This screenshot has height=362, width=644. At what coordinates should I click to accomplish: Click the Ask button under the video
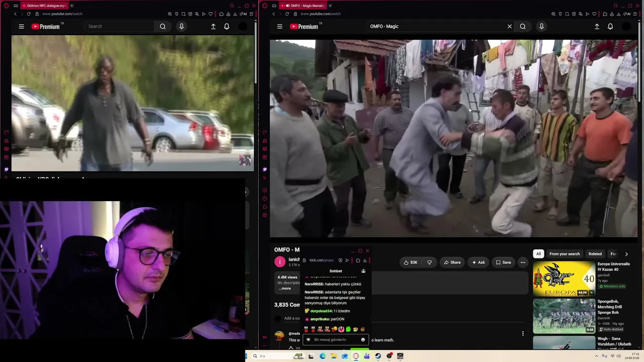(478, 262)
